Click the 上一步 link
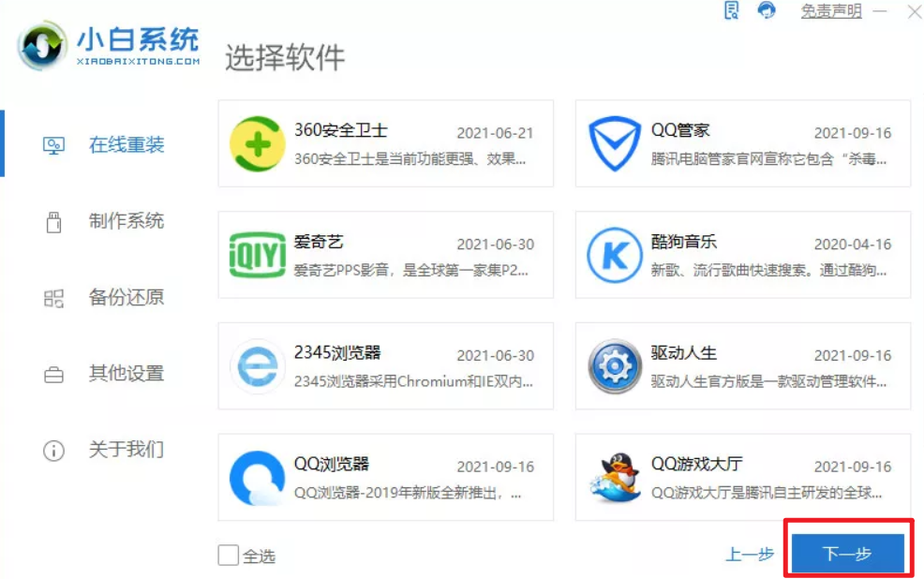The height and width of the screenshot is (579, 924). point(750,555)
